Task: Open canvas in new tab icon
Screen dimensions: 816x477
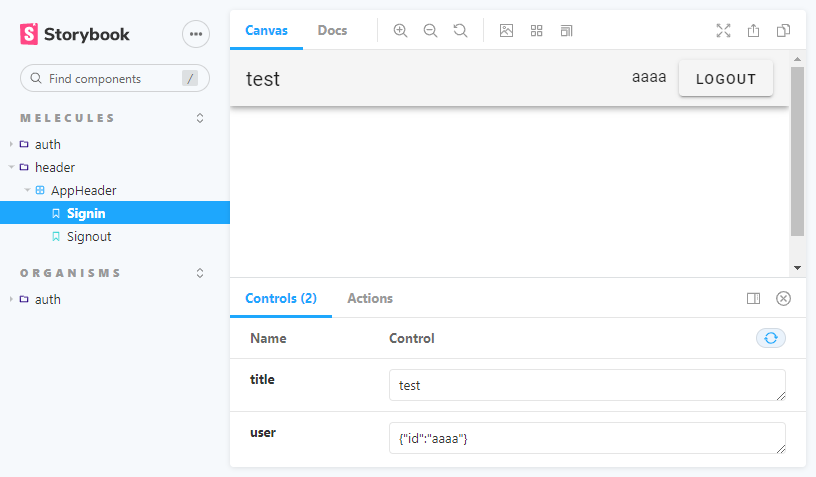Action: coord(753,31)
